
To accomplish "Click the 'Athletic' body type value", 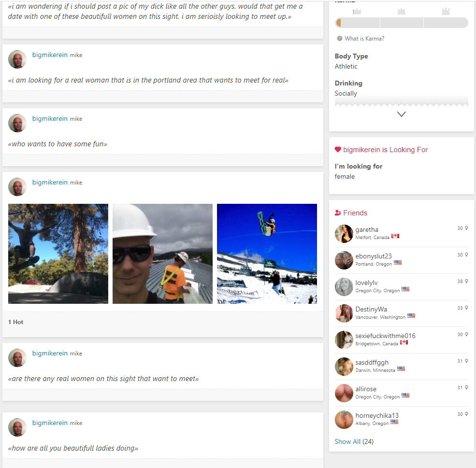I will coord(346,67).
